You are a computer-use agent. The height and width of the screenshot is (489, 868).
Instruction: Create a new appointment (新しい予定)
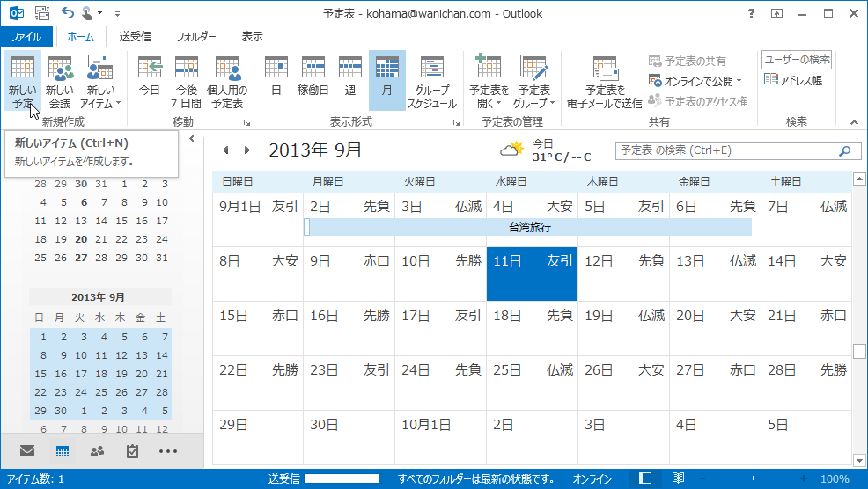23,81
